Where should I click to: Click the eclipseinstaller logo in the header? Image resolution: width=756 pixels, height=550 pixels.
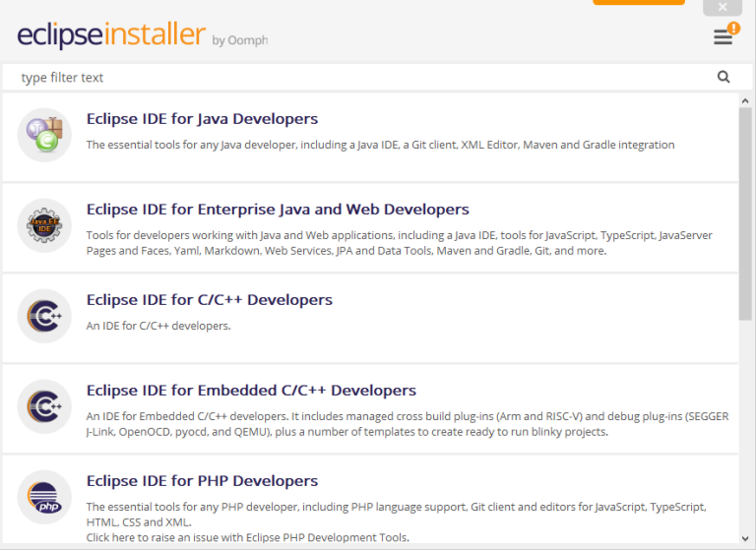coord(111,35)
